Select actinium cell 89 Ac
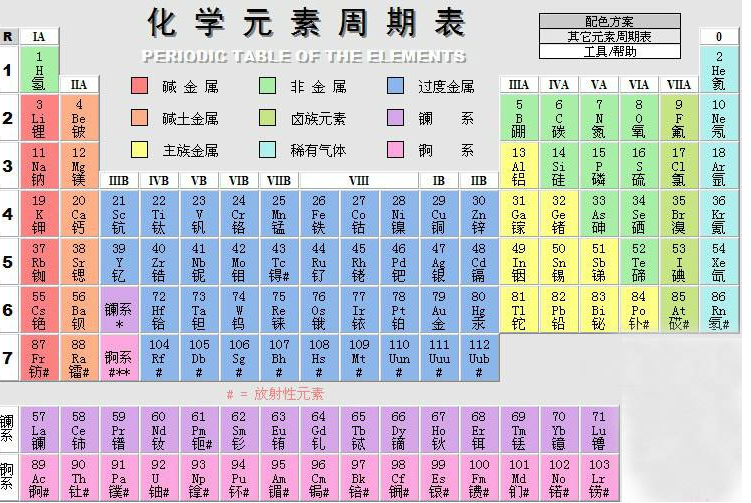 tap(39, 478)
